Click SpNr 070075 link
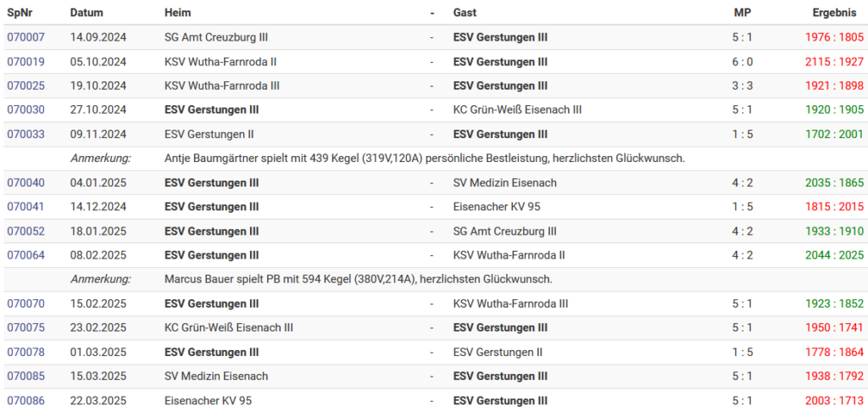868x412 pixels. click(x=26, y=328)
